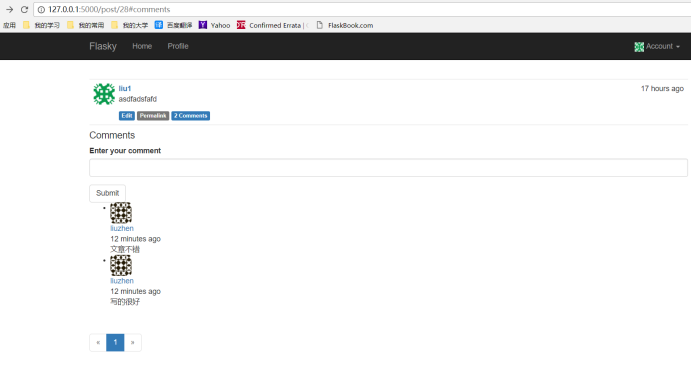Viewport: 691px width, 365px height.
Task: Click the browser forward arrow
Action: coord(9,9)
